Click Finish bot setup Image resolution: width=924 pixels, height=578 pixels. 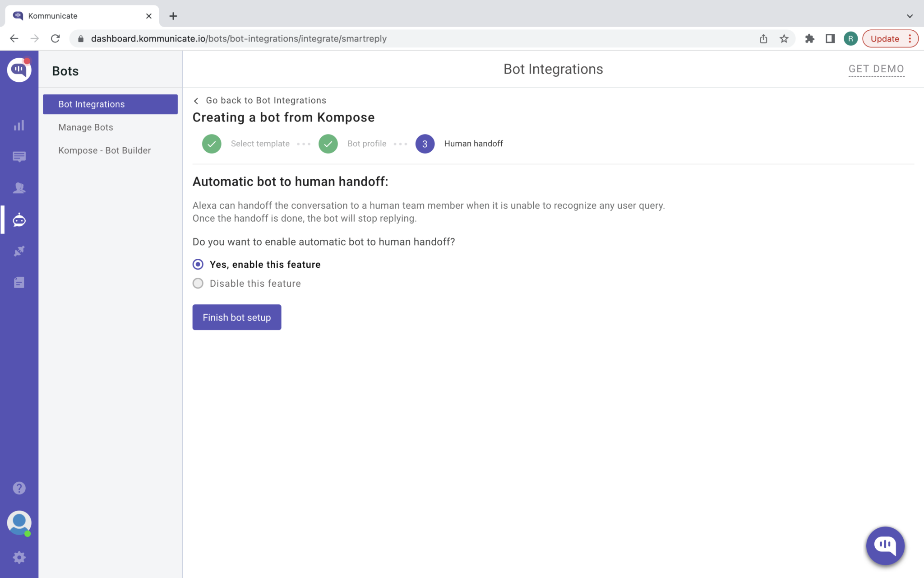pos(236,317)
